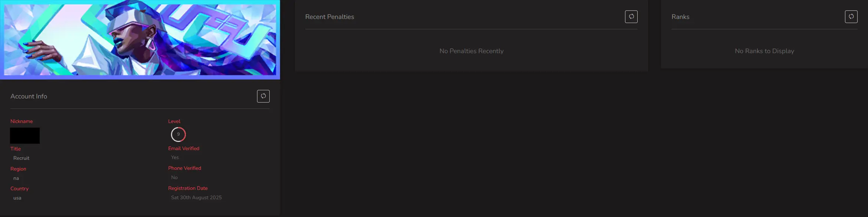Click the Nickname field label
The width and height of the screenshot is (868, 217).
click(x=22, y=121)
